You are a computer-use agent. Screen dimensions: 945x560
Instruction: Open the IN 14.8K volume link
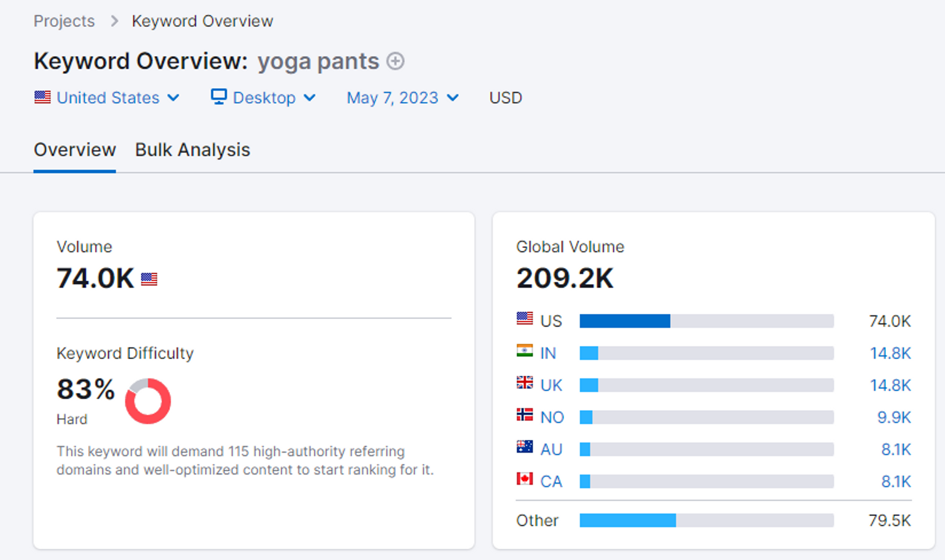pos(890,353)
